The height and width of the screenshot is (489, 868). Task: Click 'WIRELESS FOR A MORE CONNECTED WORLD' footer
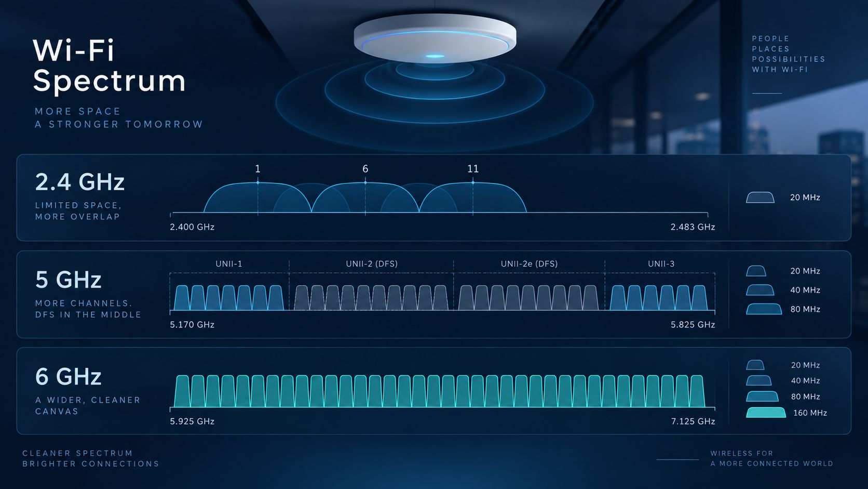coord(771,458)
